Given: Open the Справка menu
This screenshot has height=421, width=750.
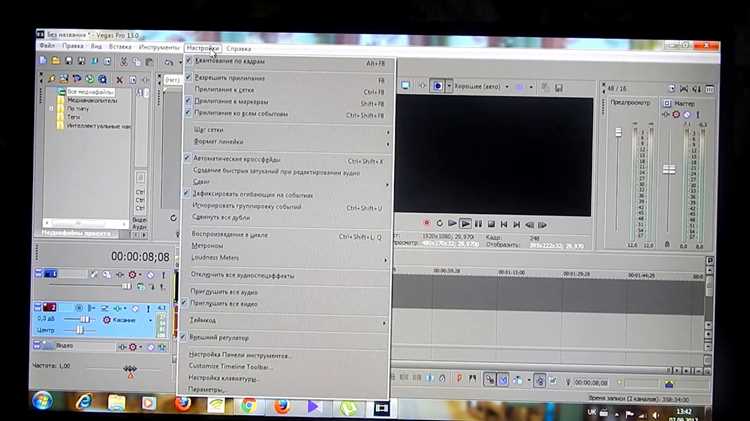Looking at the screenshot, I should 239,48.
